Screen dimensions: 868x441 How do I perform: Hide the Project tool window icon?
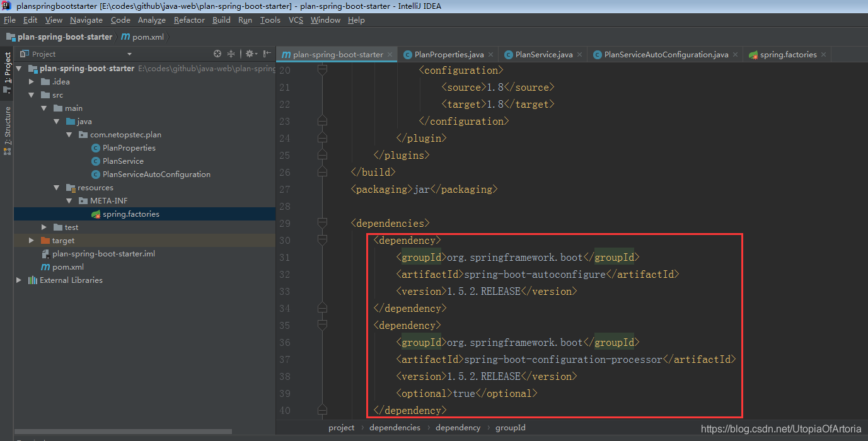(x=267, y=54)
